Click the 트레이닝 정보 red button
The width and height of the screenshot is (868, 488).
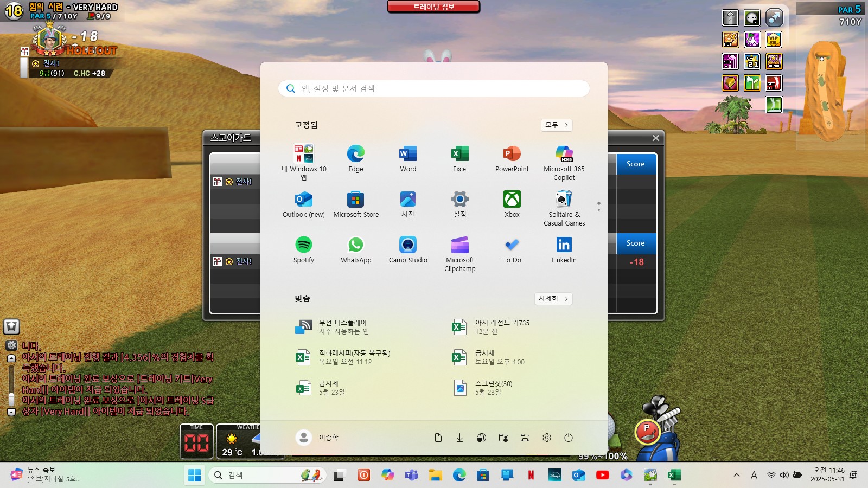[x=434, y=7]
